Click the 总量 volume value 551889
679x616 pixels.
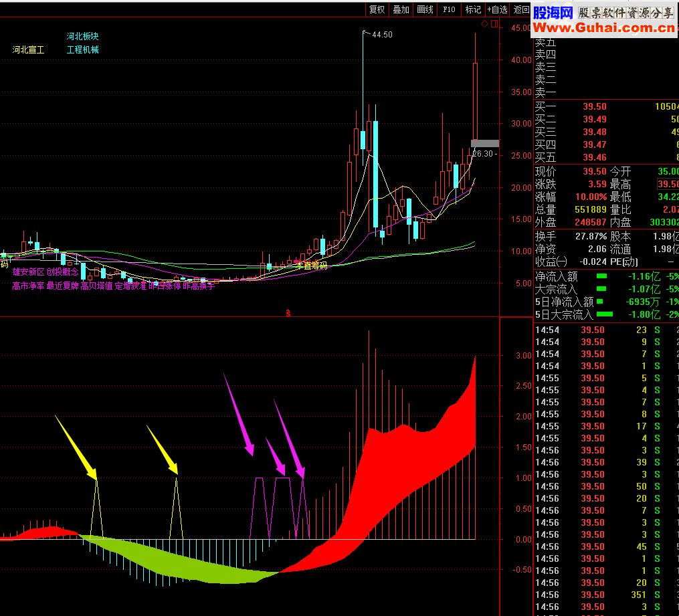(x=591, y=209)
